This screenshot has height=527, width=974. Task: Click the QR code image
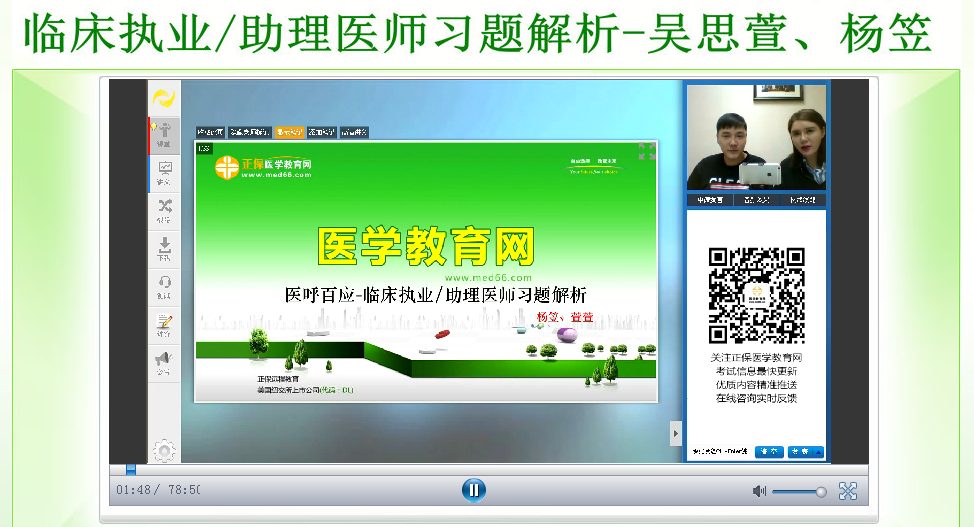(x=757, y=295)
